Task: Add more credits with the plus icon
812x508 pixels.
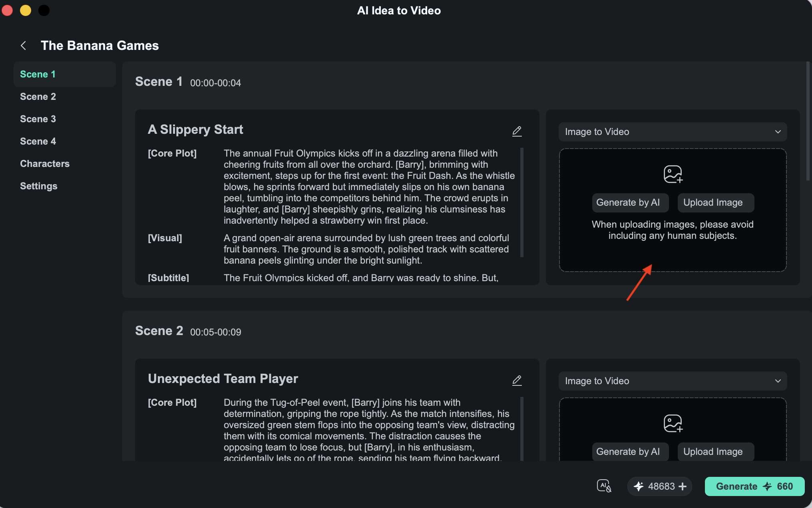Action: tap(683, 486)
